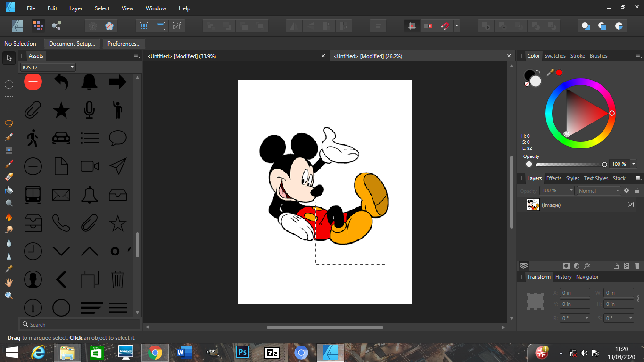This screenshot has height=362, width=644.
Task: Select the Erase Brush tool
Action: click(9, 177)
